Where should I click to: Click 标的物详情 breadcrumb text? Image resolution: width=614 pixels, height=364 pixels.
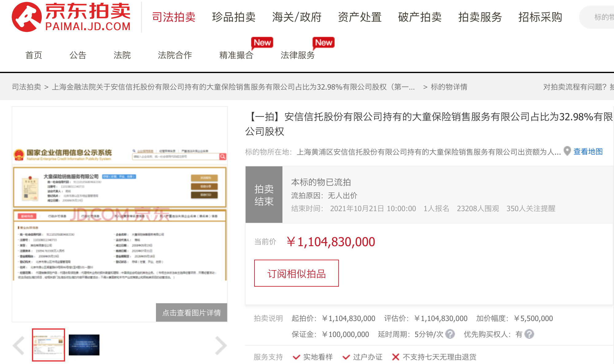[x=449, y=87]
